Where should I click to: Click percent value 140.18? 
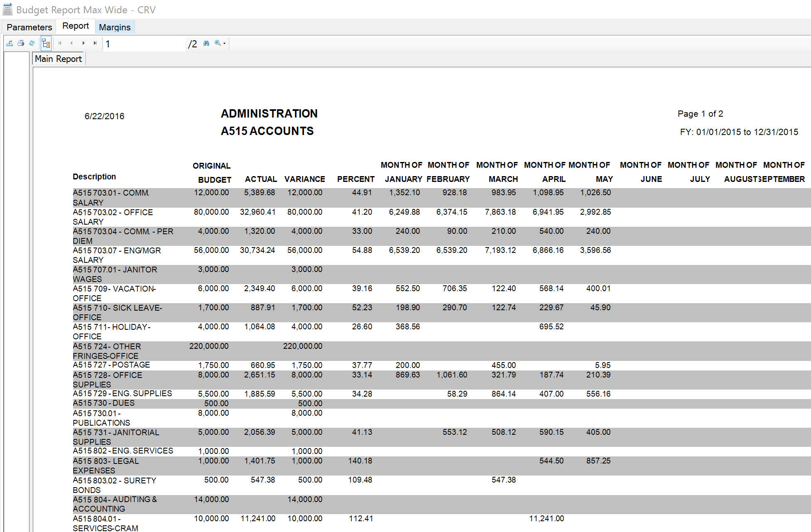pos(360,461)
